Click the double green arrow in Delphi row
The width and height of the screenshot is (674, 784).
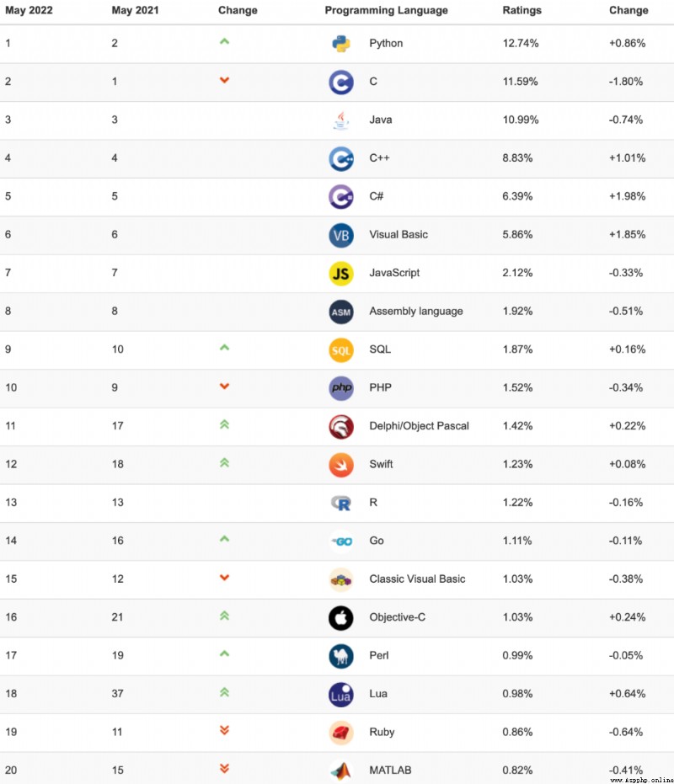(x=224, y=424)
